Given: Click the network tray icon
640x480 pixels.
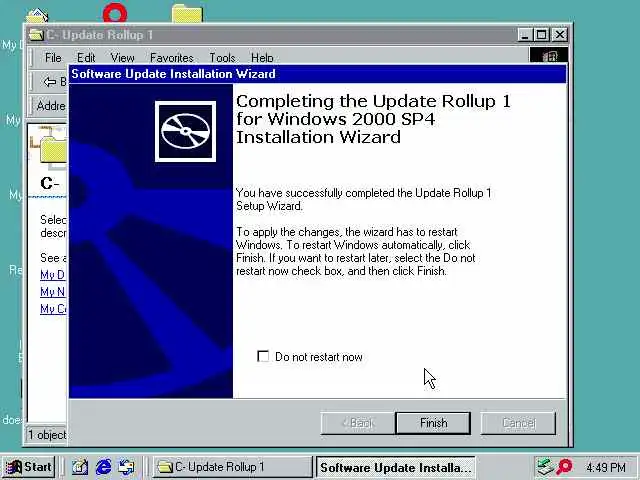Looking at the screenshot, I should 545,467.
